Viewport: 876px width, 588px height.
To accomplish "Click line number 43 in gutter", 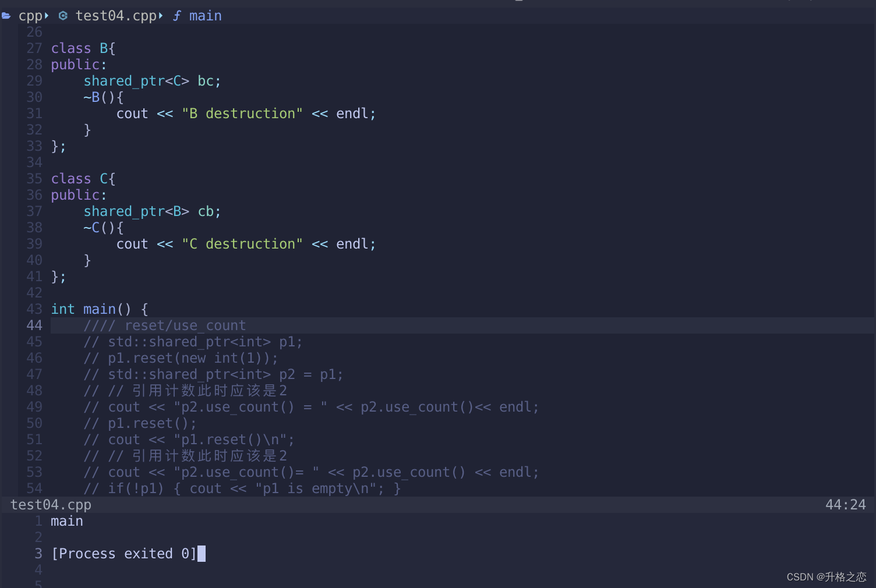I will pyautogui.click(x=34, y=309).
